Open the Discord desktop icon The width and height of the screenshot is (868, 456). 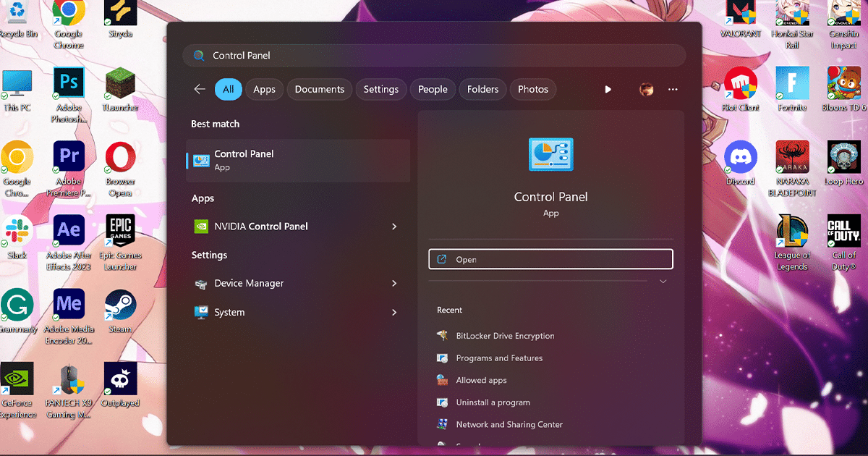740,158
